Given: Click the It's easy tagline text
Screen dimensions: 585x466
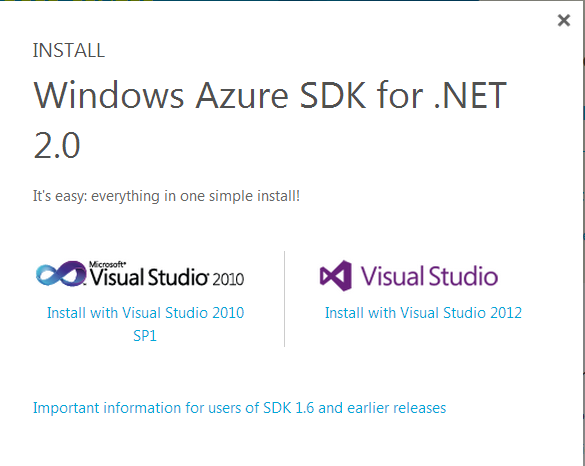Looking at the screenshot, I should click(166, 196).
